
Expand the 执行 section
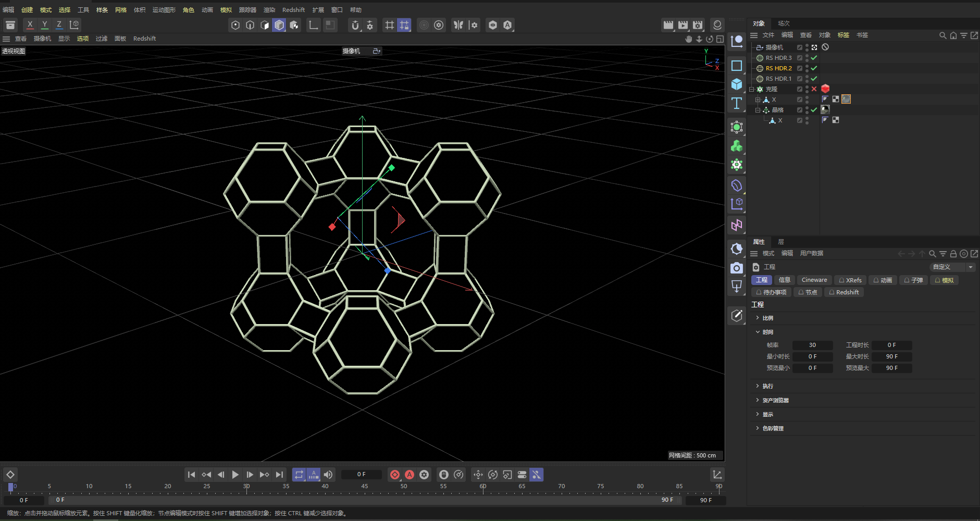pos(758,386)
